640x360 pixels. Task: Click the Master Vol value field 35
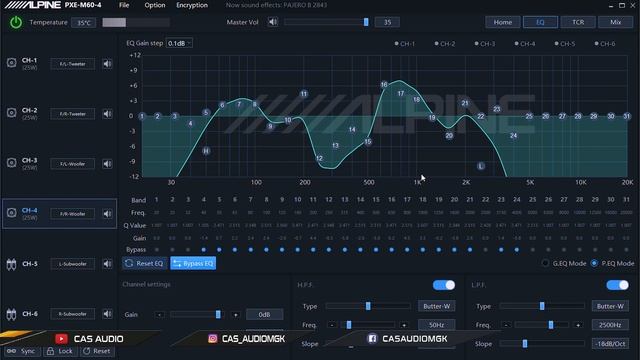pos(387,22)
